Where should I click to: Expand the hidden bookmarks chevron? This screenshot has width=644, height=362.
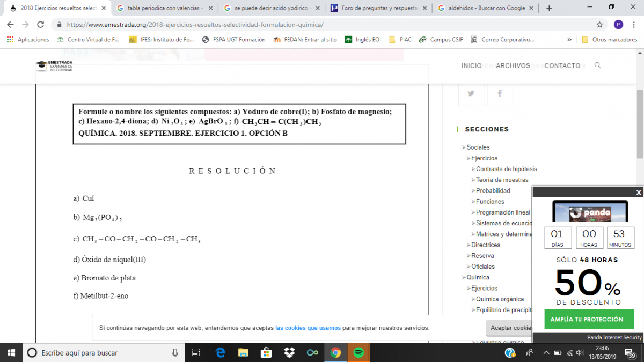coord(569,40)
